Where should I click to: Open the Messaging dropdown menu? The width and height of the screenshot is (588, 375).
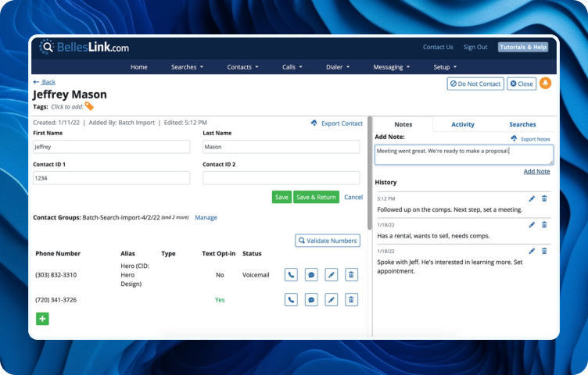click(x=391, y=67)
